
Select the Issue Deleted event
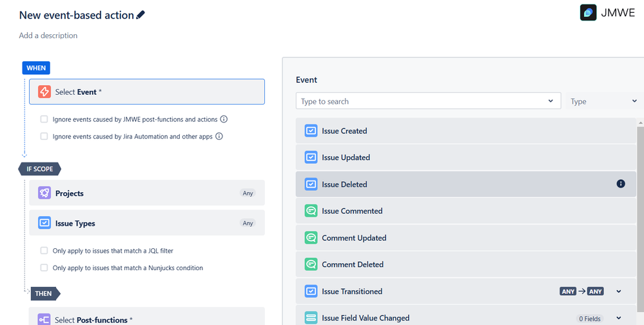(x=465, y=184)
